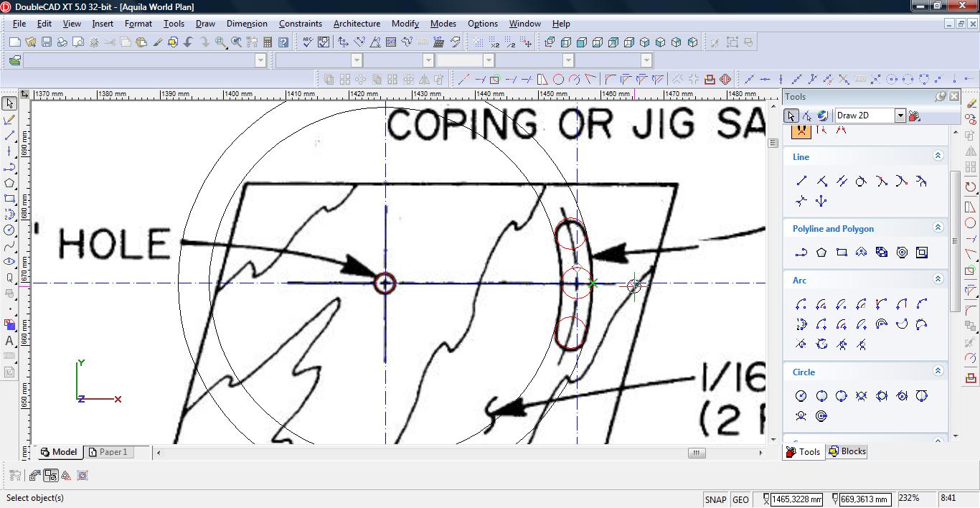The width and height of the screenshot is (980, 508).
Task: Select the Rectangle tool in Polyline section
Action: [842, 253]
